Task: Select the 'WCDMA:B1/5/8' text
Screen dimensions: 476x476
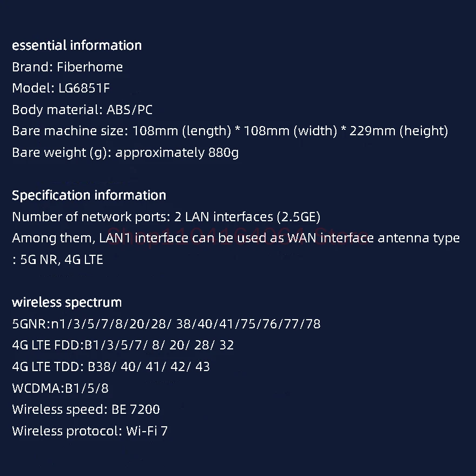Action: tap(60, 388)
